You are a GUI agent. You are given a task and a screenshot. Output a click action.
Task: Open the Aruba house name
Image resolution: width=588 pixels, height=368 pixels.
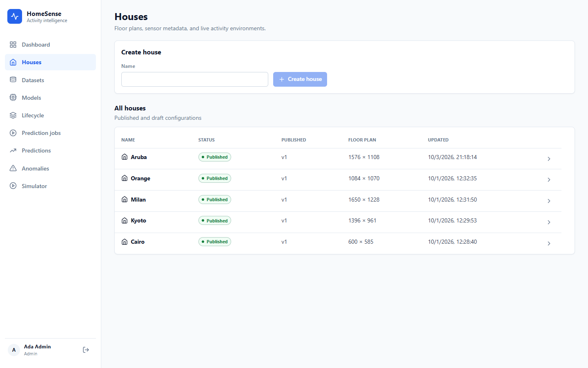coord(139,157)
